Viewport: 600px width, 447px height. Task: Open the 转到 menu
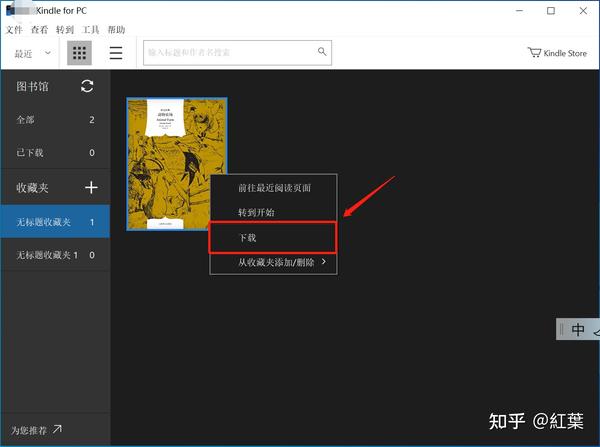point(65,30)
